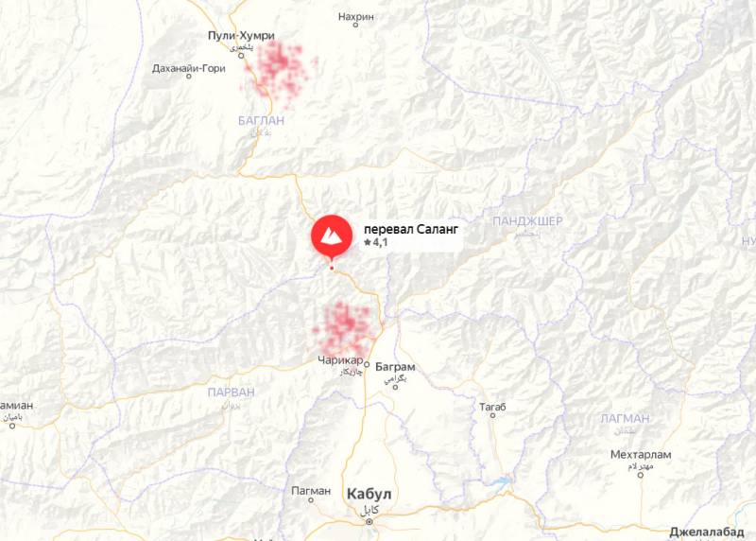Click the 4,1 star rating under Саланг
Image resolution: width=756 pixels, height=541 pixels.
[x=376, y=242]
